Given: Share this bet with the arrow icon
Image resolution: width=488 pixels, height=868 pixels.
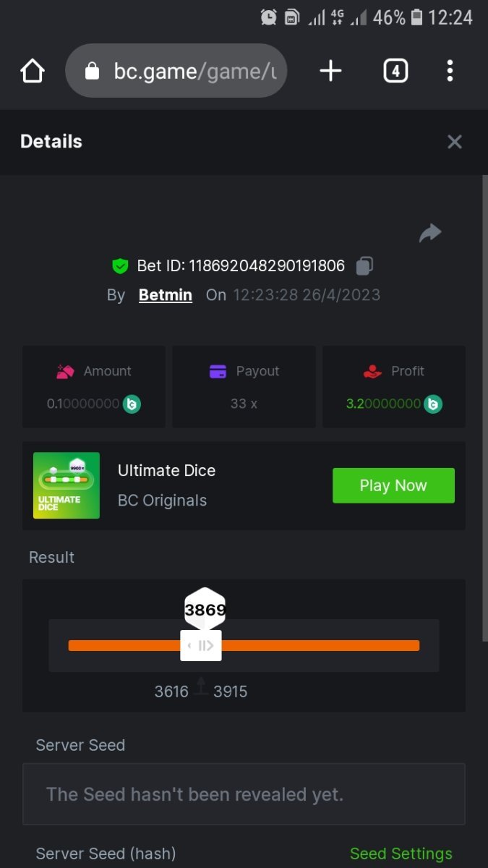Looking at the screenshot, I should (x=430, y=233).
